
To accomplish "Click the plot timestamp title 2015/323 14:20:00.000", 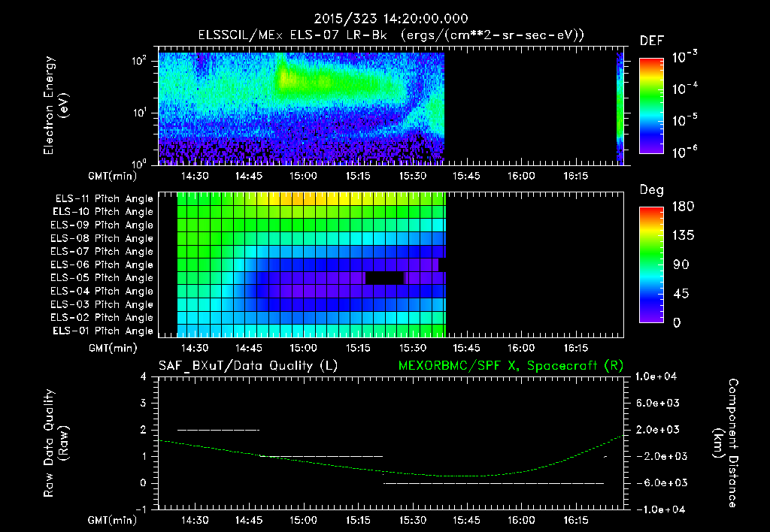I will click(x=391, y=19).
